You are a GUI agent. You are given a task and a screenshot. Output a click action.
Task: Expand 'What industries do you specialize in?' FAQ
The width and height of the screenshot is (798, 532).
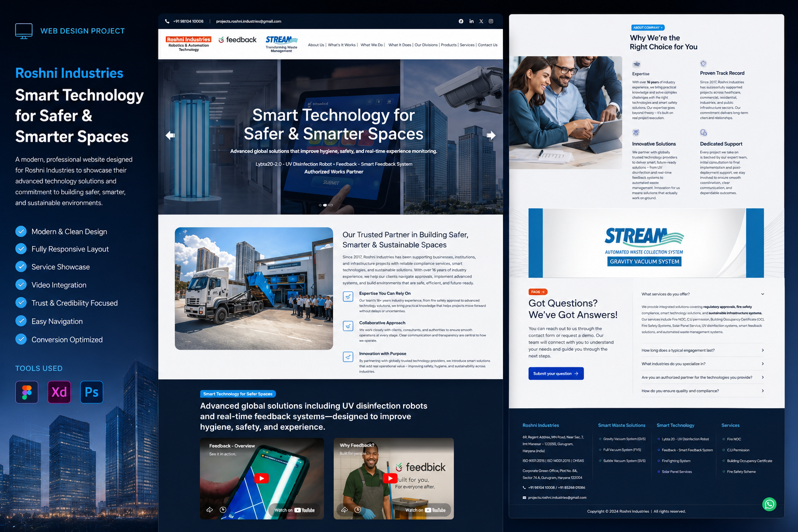[702, 364]
